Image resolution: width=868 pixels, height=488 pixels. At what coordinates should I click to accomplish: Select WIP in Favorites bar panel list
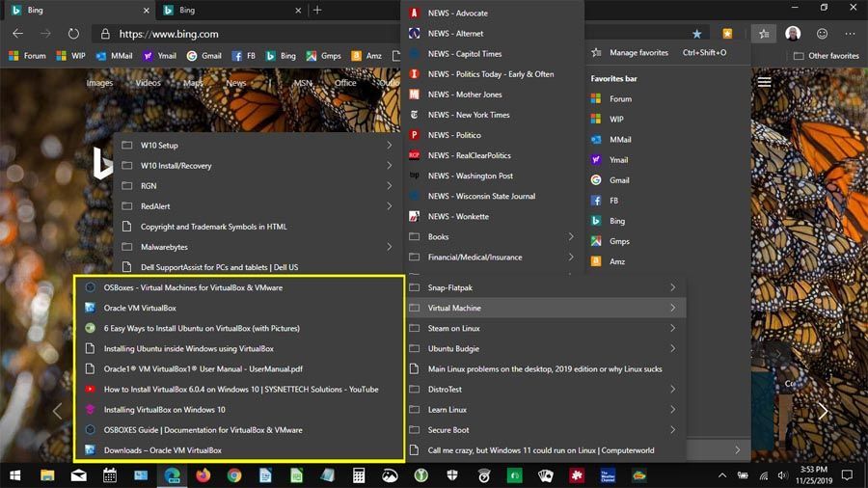(667, 119)
